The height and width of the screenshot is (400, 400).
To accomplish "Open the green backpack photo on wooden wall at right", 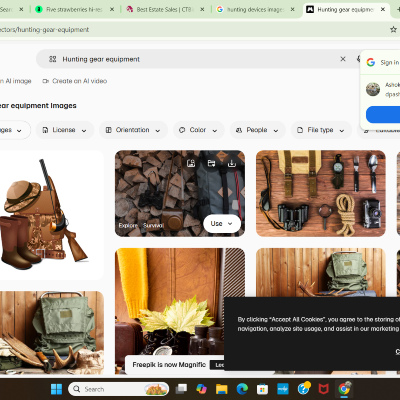I will click(x=321, y=272).
